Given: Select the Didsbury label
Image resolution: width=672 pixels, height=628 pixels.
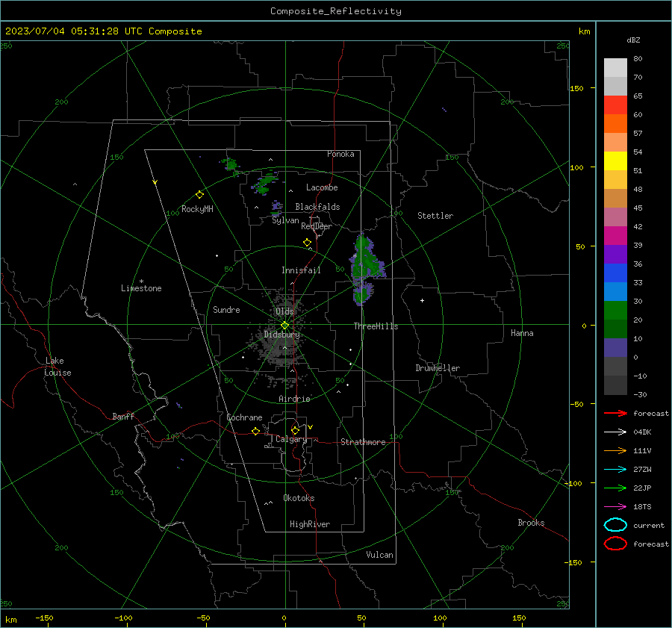Looking at the screenshot, I should (x=281, y=335).
